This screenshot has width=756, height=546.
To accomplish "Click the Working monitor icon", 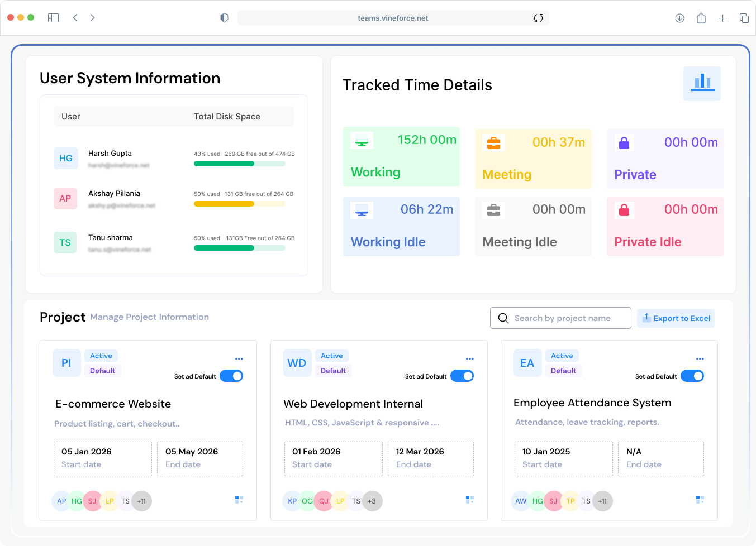I will point(362,140).
